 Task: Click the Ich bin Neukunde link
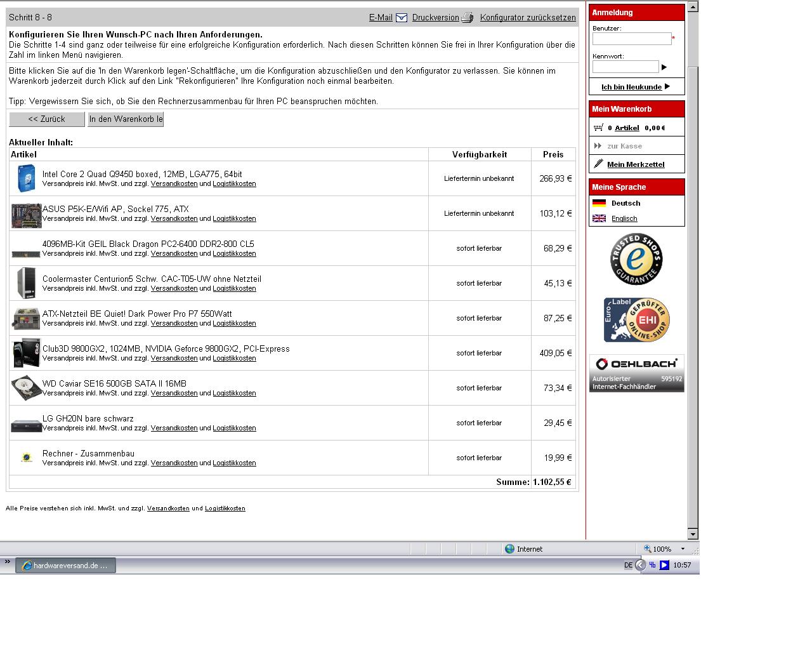point(631,87)
